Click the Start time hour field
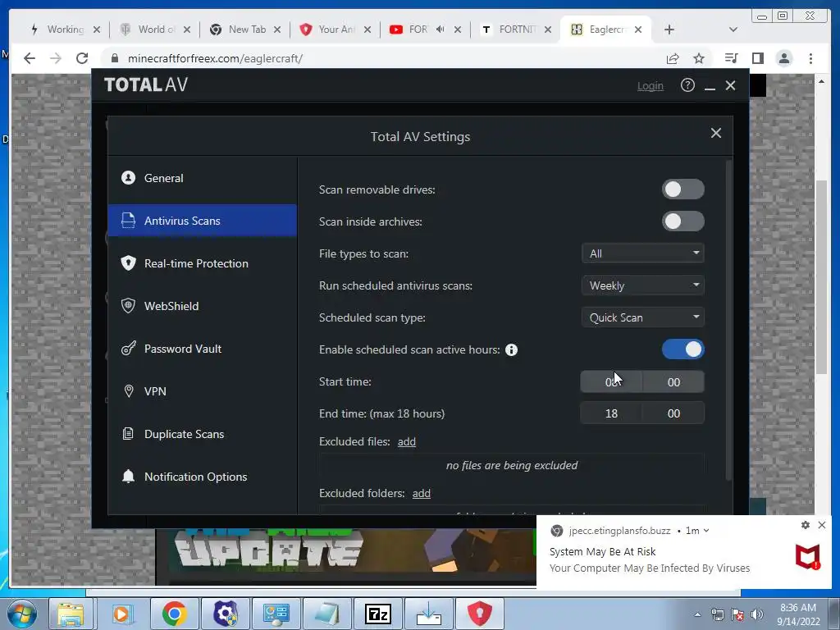This screenshot has width=840, height=630. [611, 382]
